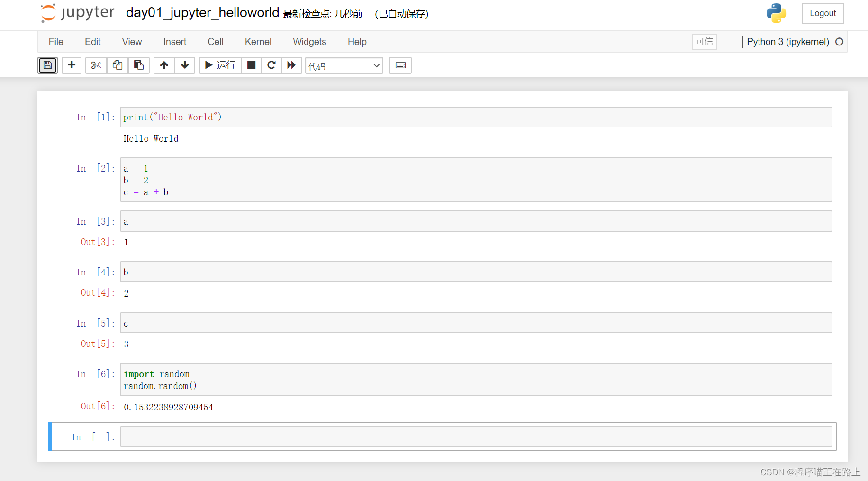The width and height of the screenshot is (868, 481).
Task: Click the Logout button
Action: (823, 13)
